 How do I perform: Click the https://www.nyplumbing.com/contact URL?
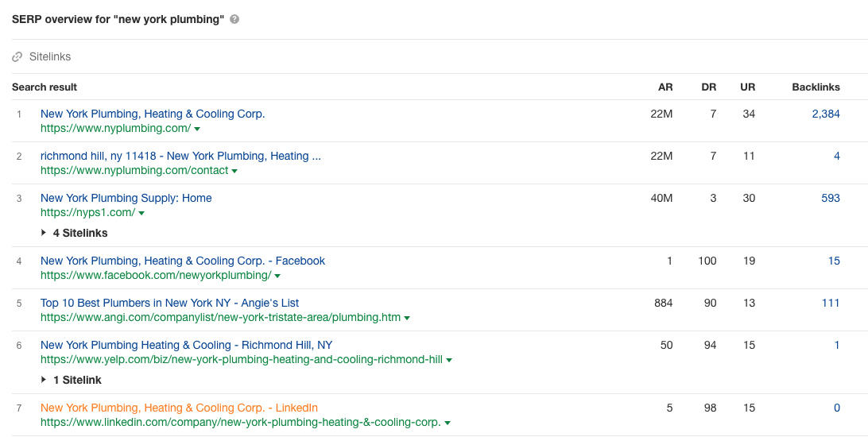[134, 170]
